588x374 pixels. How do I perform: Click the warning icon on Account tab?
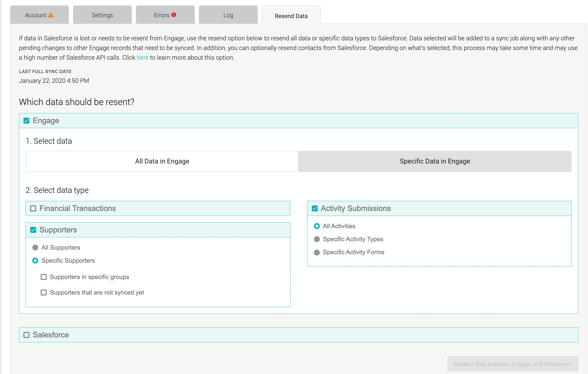pos(51,15)
